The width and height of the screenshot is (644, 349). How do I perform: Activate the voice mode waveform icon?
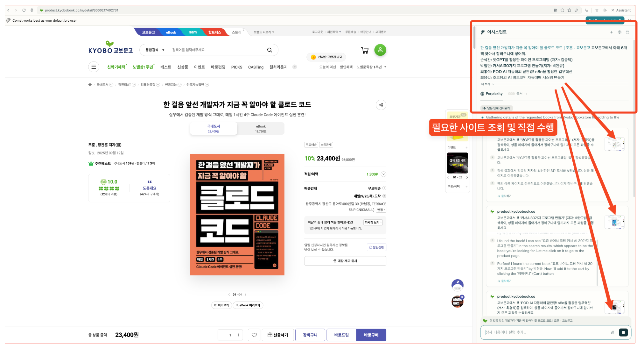tap(605, 10)
